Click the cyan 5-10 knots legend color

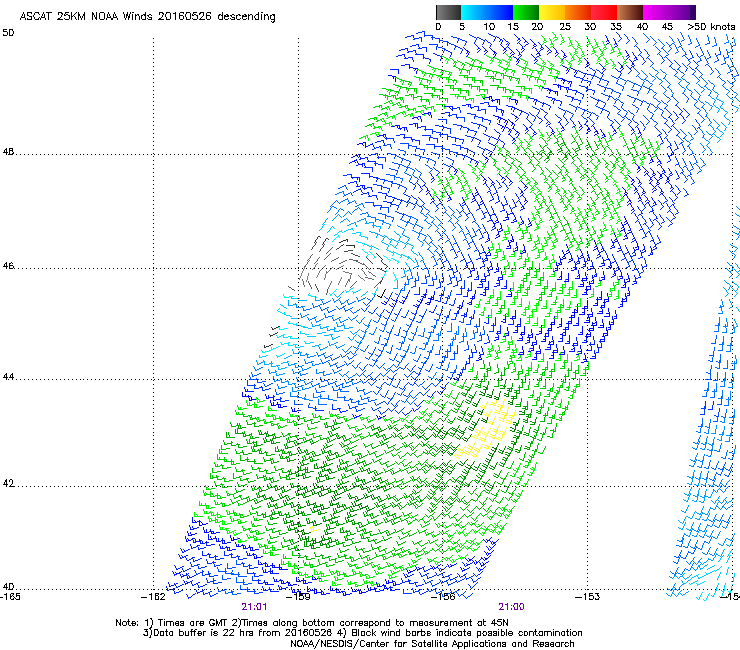tap(473, 12)
